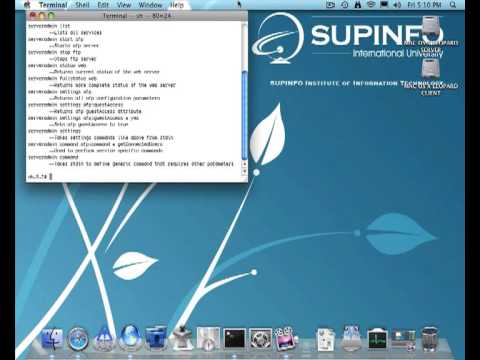Launch Safari compass icon in Dock
The width and height of the screenshot is (480, 360).
click(x=78, y=339)
